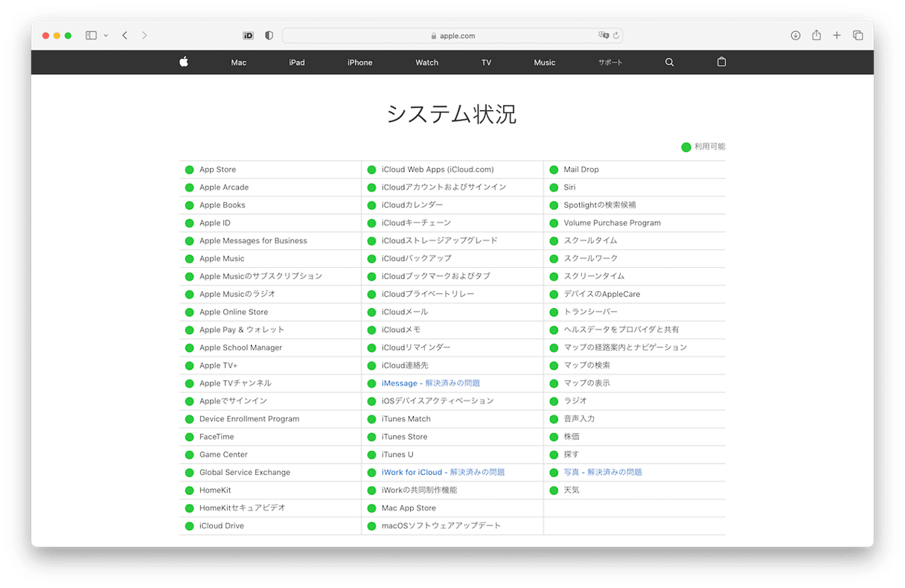905x588 pixels.
Task: Open the サポート menu item
Action: coord(610,63)
